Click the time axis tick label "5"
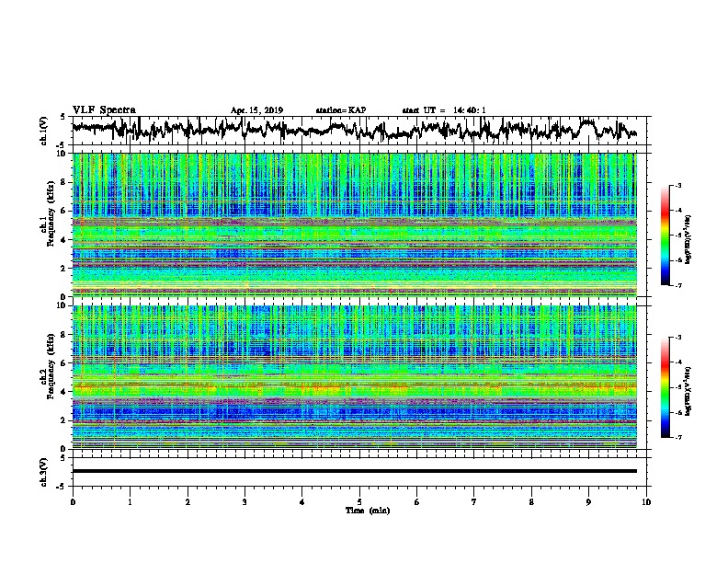 click(359, 502)
